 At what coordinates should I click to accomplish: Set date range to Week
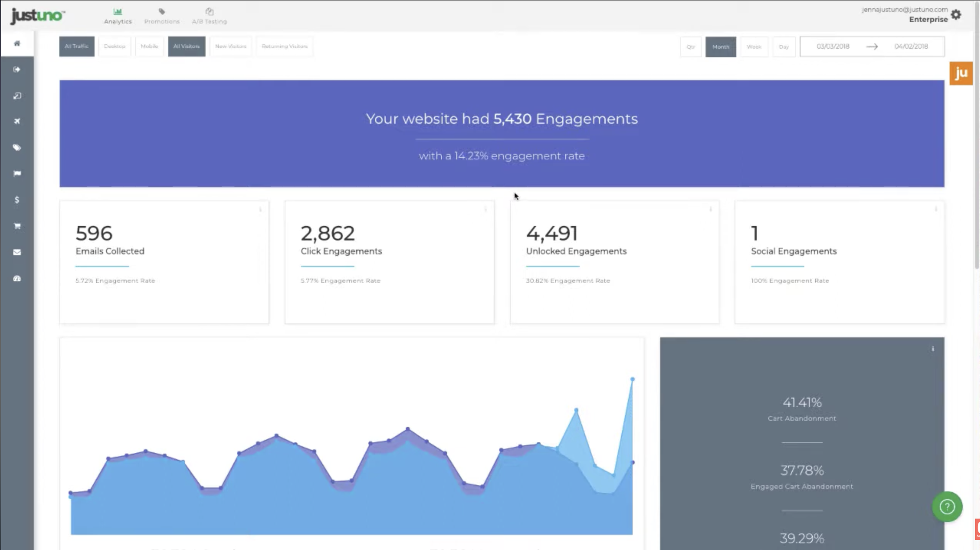[x=754, y=47]
